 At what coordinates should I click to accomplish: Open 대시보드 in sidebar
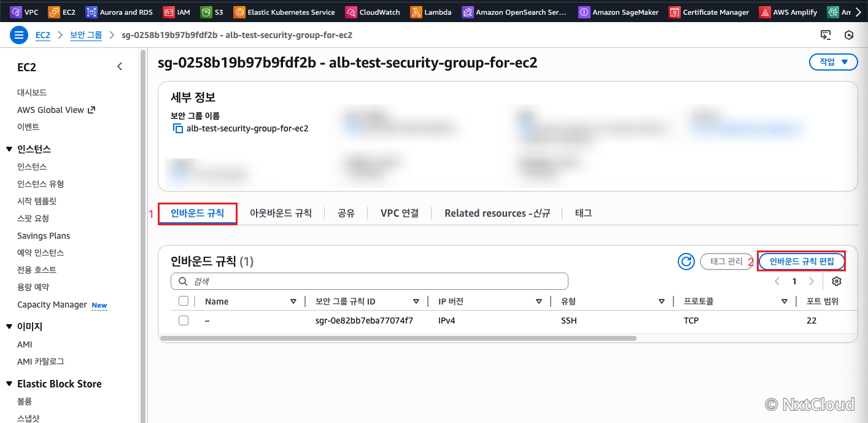coord(32,93)
